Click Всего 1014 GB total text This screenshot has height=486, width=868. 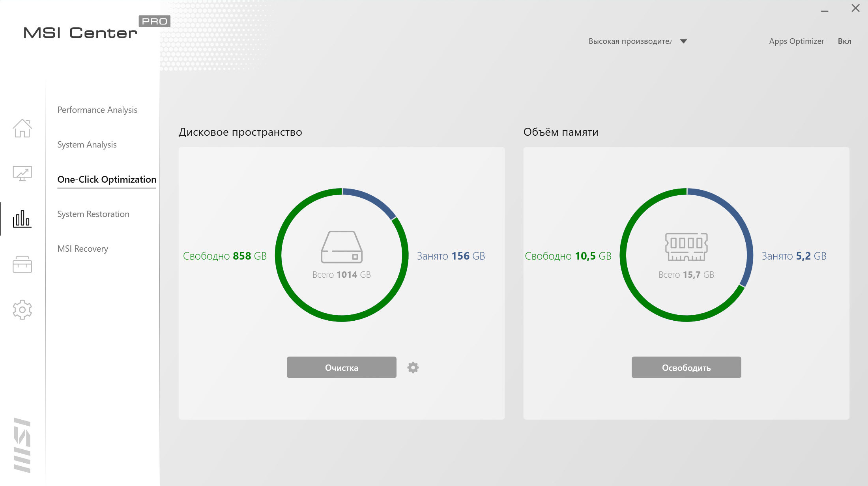coord(342,275)
